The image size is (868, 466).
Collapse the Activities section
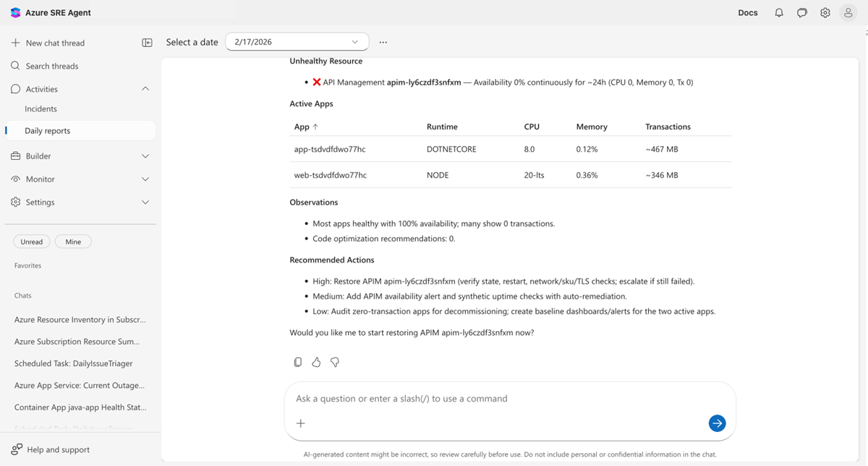click(145, 88)
